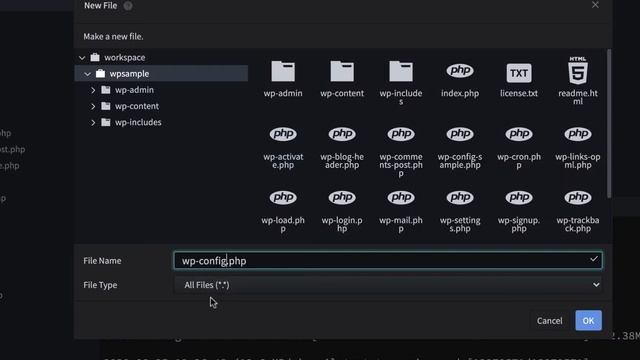Select wp-includes in the folder tree
This screenshot has height=360, width=640.
[138, 122]
